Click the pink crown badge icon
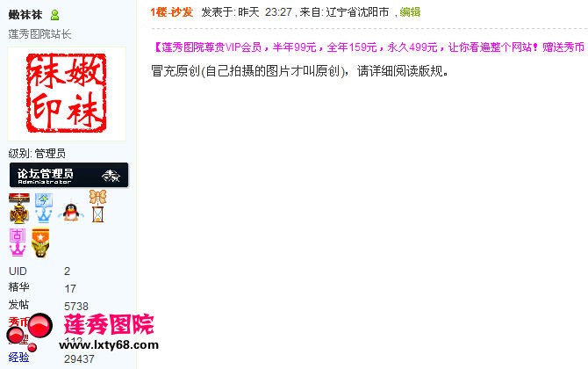 (18, 242)
